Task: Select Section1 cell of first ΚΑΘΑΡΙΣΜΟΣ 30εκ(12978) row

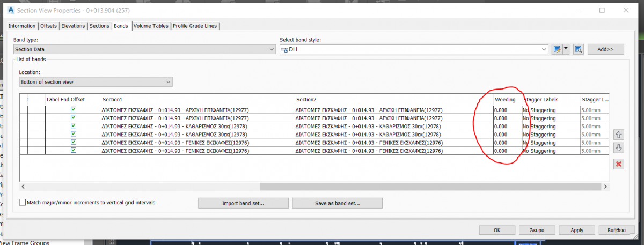Action: (198, 126)
